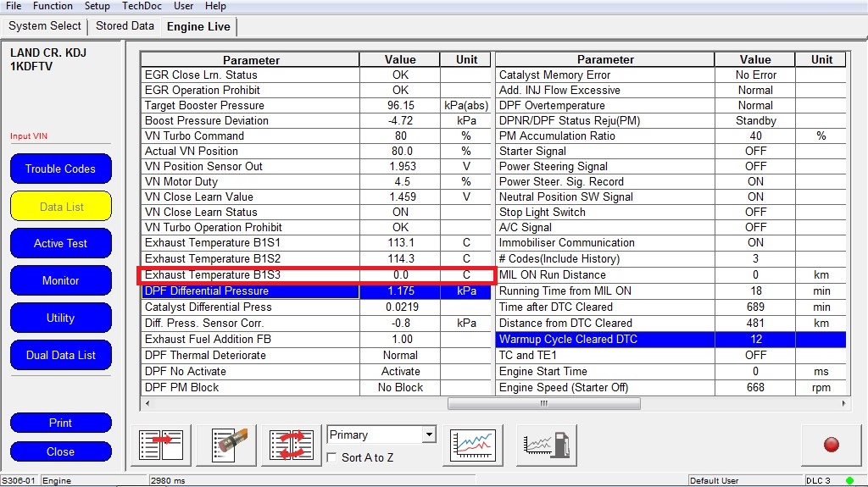The height and width of the screenshot is (487, 868).
Task: Click the move-data-between-lists icon
Action: (161, 445)
